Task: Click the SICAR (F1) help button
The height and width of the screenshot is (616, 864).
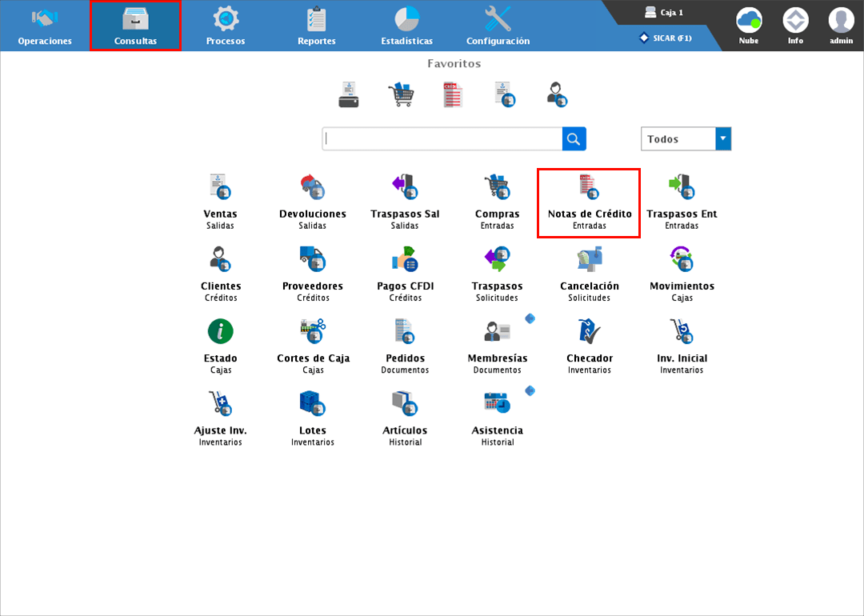Action: [x=666, y=38]
